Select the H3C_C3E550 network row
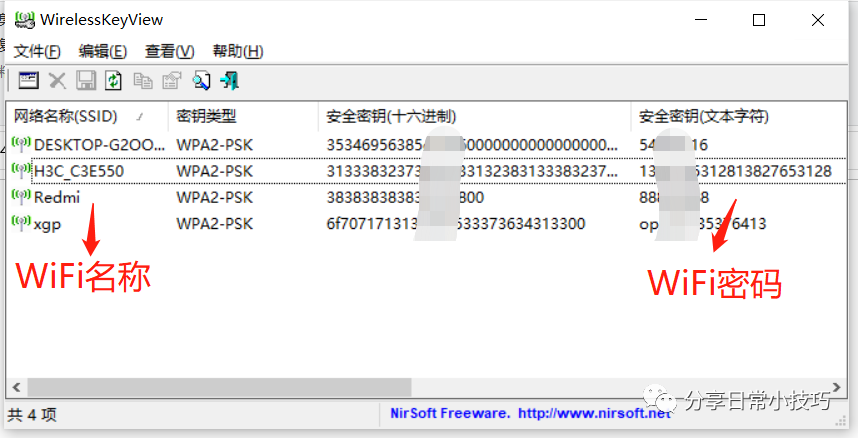Image resolution: width=858 pixels, height=438 pixels. (427, 171)
